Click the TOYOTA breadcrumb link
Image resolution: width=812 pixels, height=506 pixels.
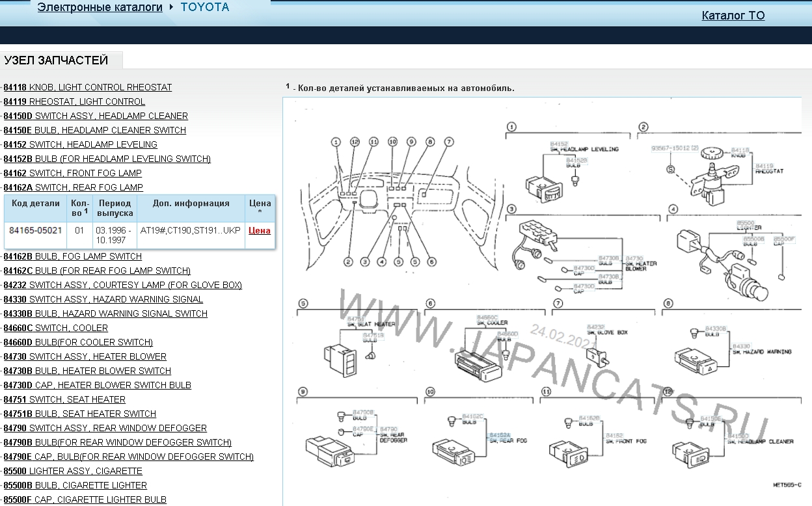click(x=205, y=8)
